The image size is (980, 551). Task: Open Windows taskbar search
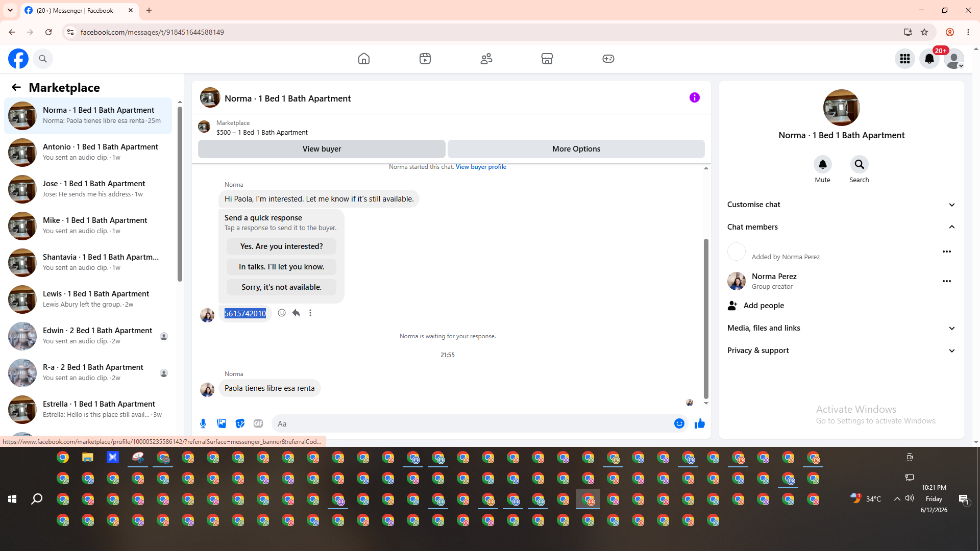(37, 499)
